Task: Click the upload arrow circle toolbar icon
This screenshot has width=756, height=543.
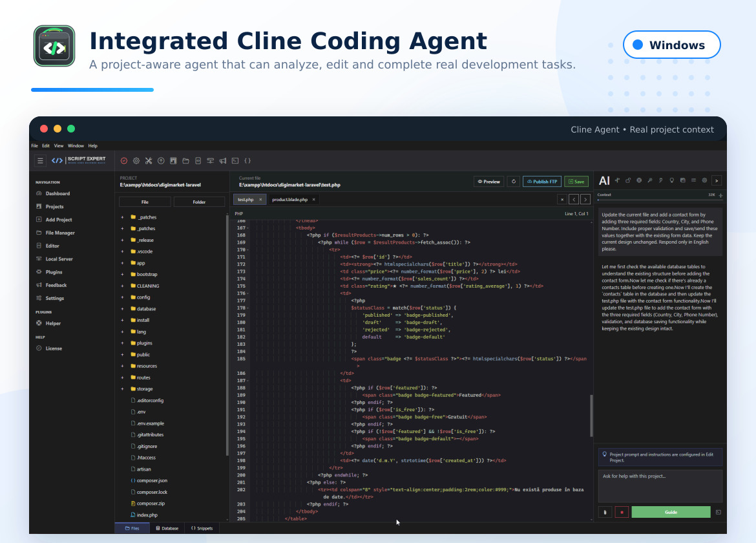Action: tap(161, 161)
